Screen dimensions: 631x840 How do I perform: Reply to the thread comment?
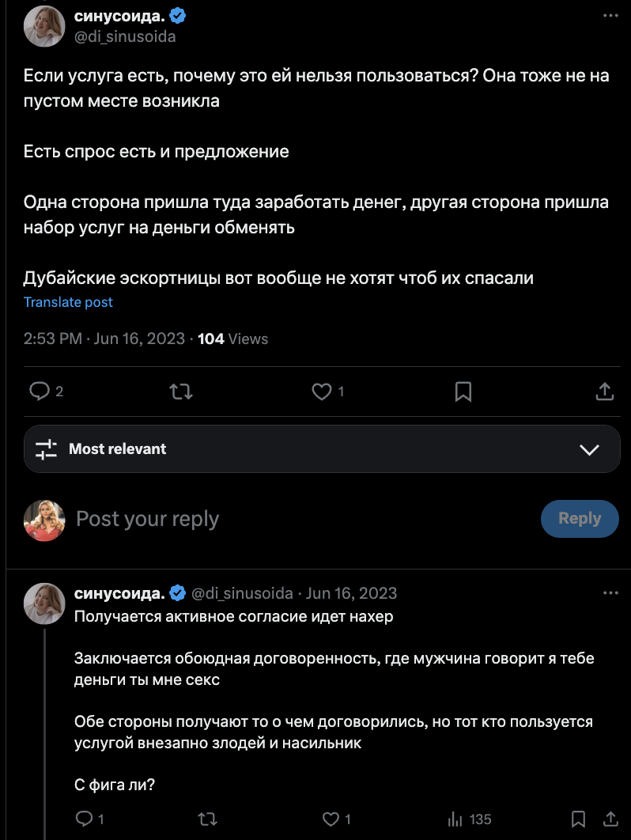[84, 819]
